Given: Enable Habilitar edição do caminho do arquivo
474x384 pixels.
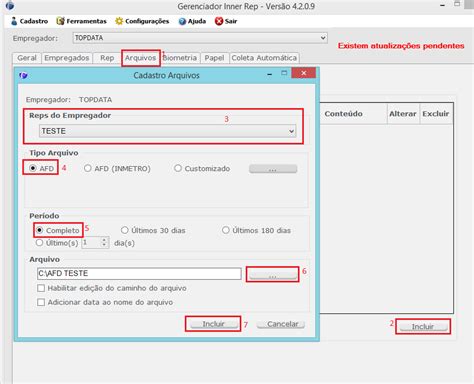Looking at the screenshot, I should coord(41,288).
